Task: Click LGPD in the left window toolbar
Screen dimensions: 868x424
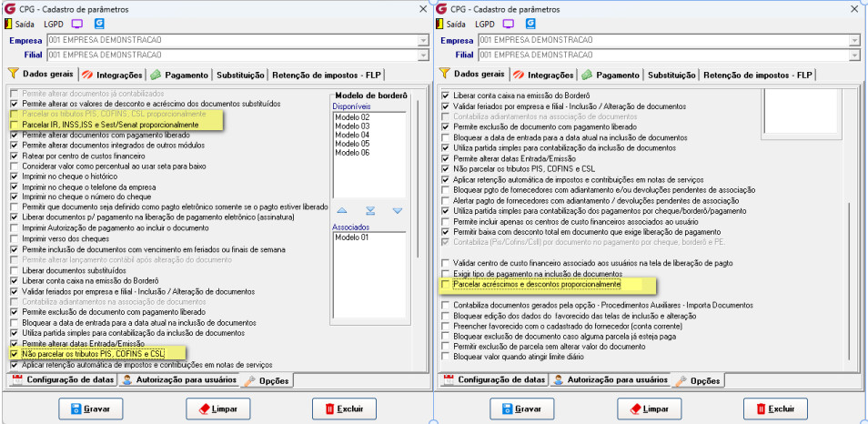Action: click(54, 25)
